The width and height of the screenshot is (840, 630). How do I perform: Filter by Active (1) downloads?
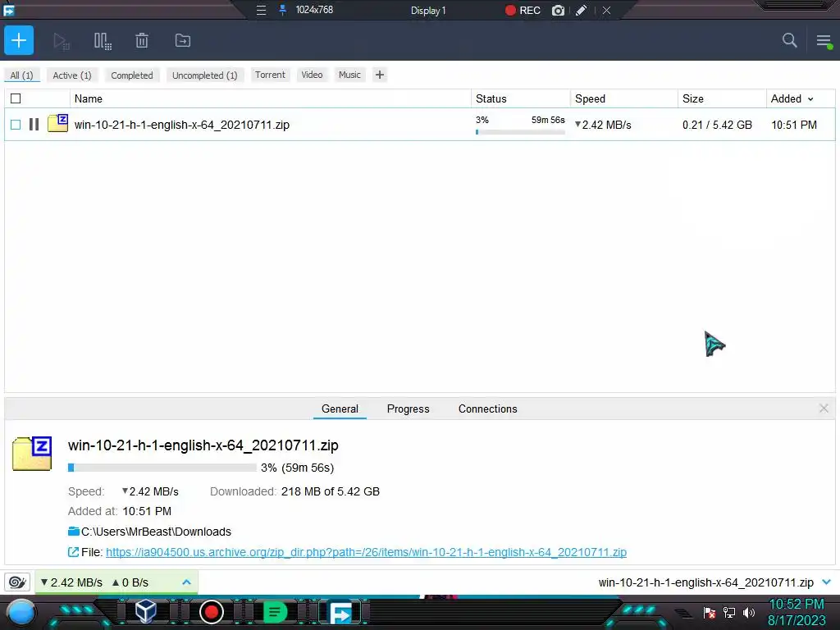click(72, 75)
